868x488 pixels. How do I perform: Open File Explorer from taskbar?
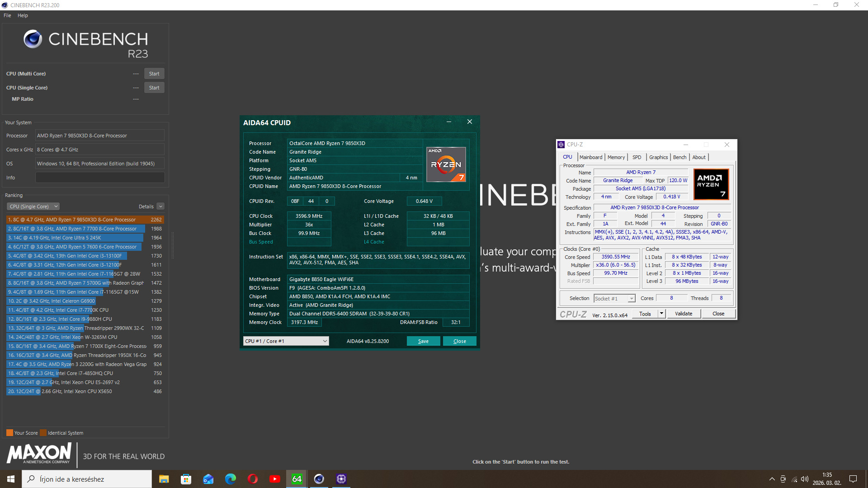point(164,479)
